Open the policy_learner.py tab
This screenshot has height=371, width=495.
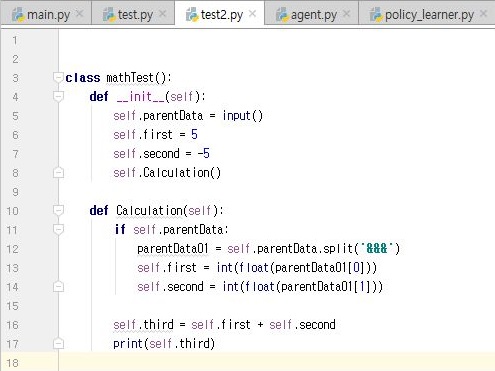click(x=427, y=14)
